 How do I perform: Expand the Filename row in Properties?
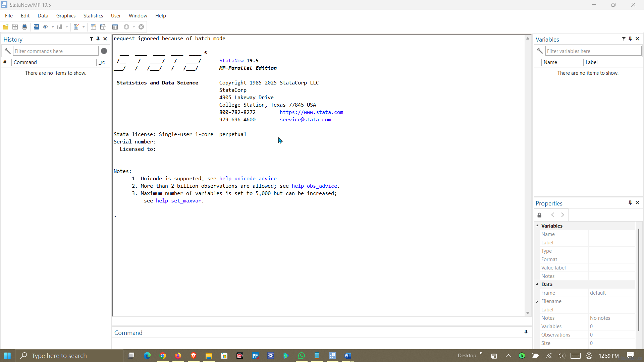coord(537,301)
